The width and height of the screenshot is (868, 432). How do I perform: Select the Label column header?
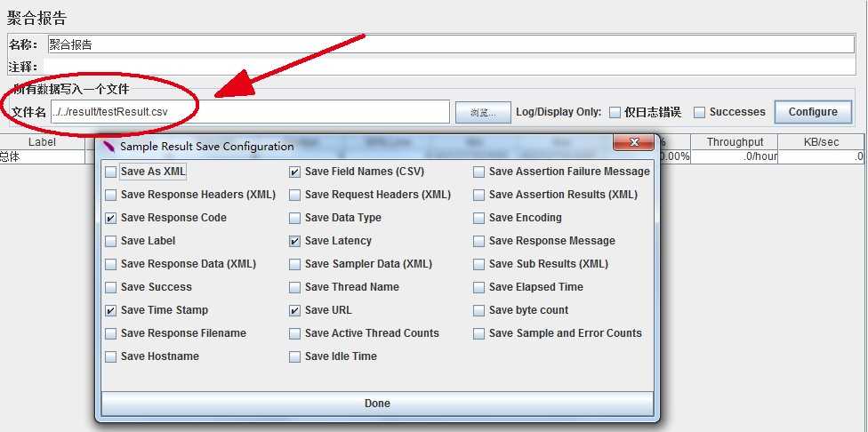(42, 142)
